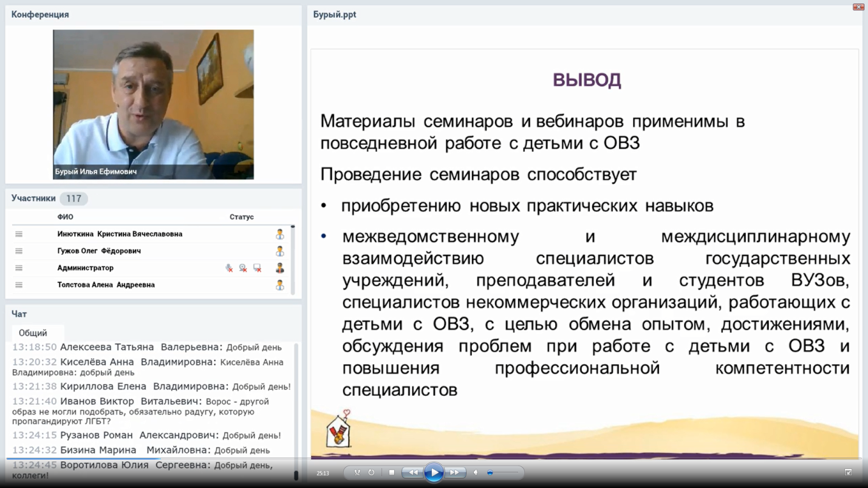Adjust the volume slider in the player bar
The image size is (868, 488).
pyautogui.click(x=503, y=472)
